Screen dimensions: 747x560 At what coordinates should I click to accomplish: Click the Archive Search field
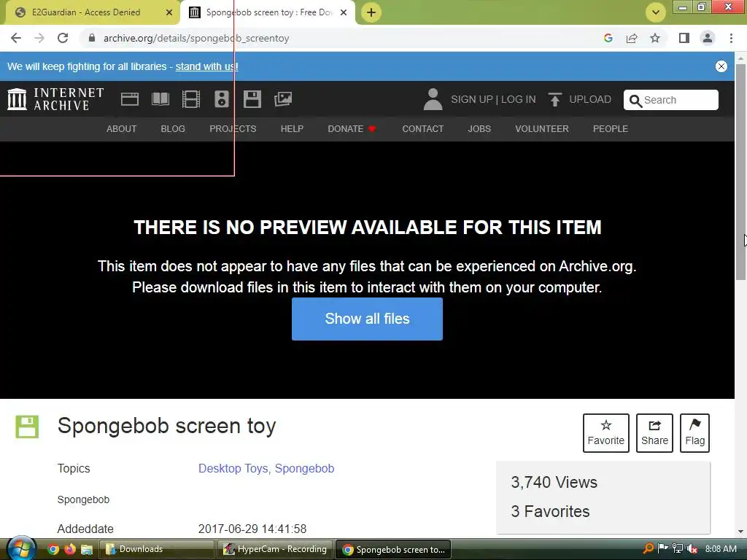pyautogui.click(x=671, y=99)
